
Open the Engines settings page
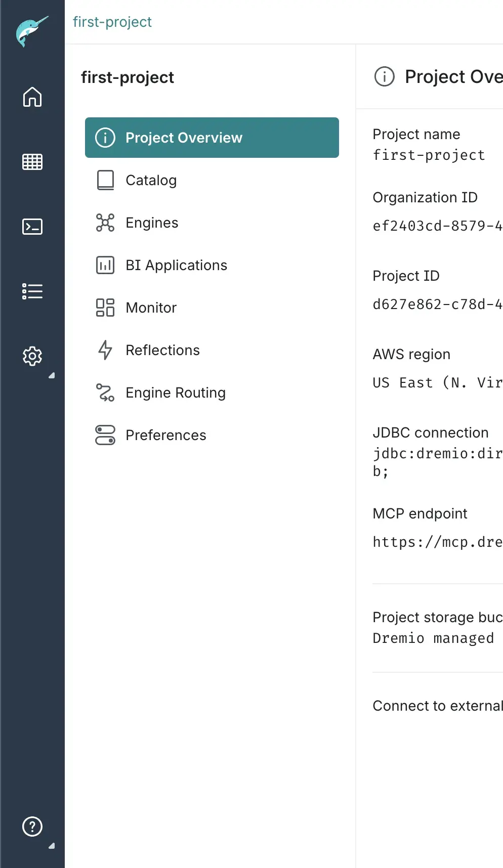pyautogui.click(x=212, y=223)
